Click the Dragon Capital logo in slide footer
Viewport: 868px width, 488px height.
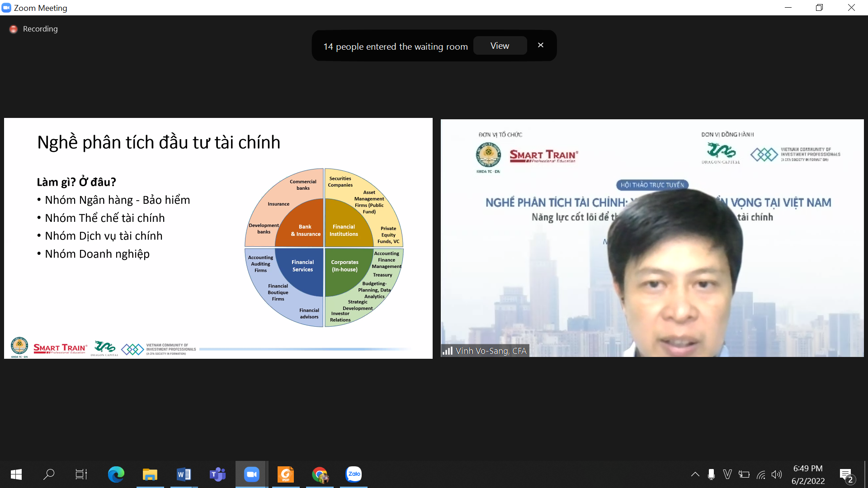pyautogui.click(x=104, y=348)
